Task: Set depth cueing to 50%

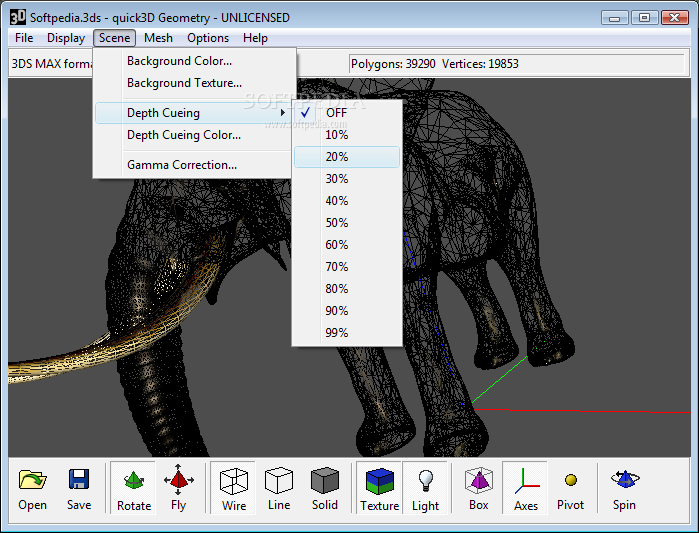Action: [x=347, y=223]
